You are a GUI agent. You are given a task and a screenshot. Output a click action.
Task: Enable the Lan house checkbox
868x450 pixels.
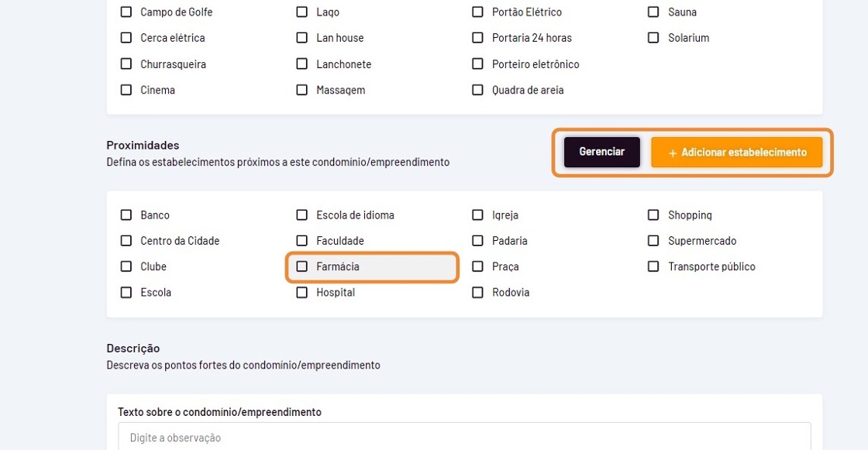coord(302,38)
